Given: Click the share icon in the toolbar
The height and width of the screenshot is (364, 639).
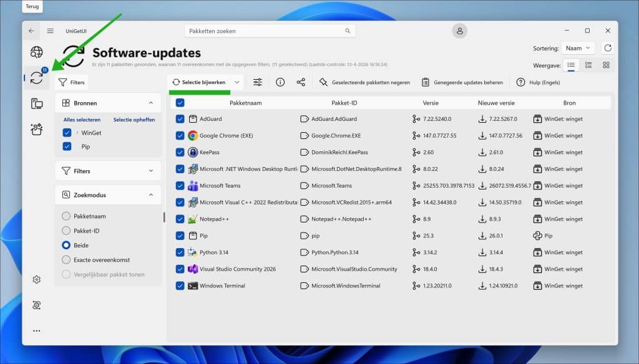Looking at the screenshot, I should pos(301,82).
